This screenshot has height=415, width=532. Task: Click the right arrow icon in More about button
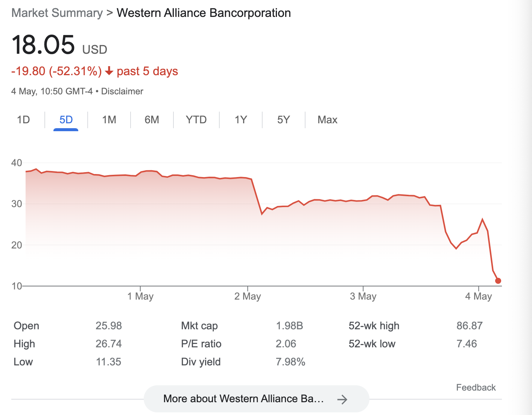point(342,399)
